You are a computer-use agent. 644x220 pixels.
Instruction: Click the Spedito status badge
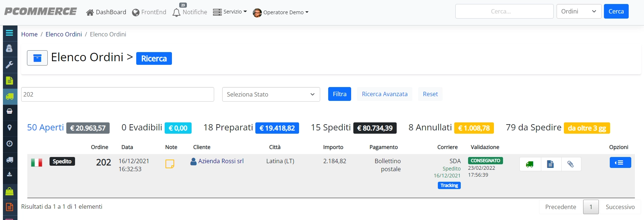[x=62, y=161]
